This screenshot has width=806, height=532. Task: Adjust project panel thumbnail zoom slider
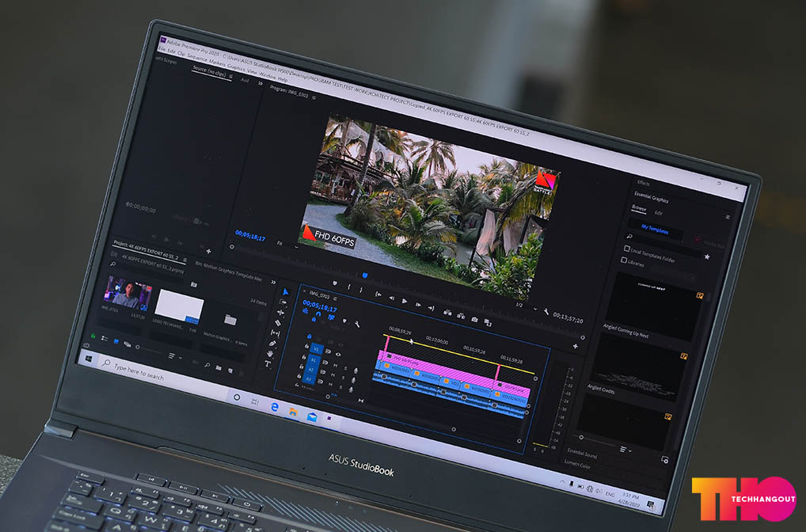click(138, 347)
